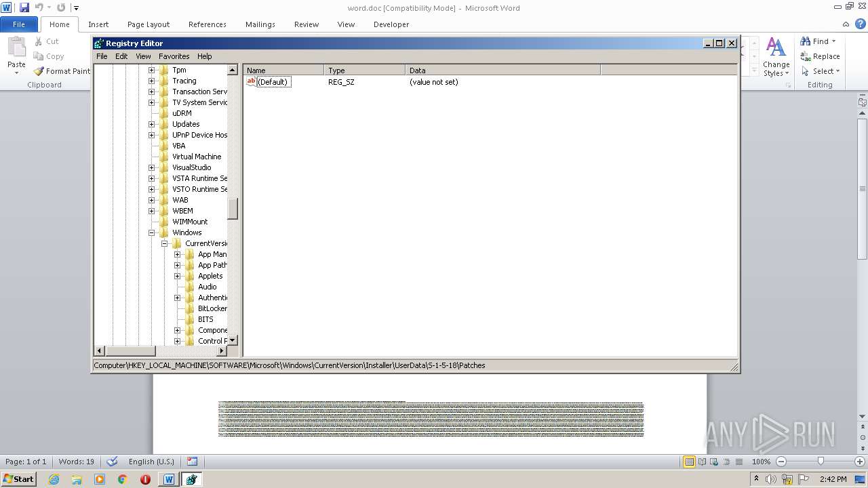This screenshot has width=868, height=488.
Task: Select the Format Painter brush icon
Action: (39, 70)
